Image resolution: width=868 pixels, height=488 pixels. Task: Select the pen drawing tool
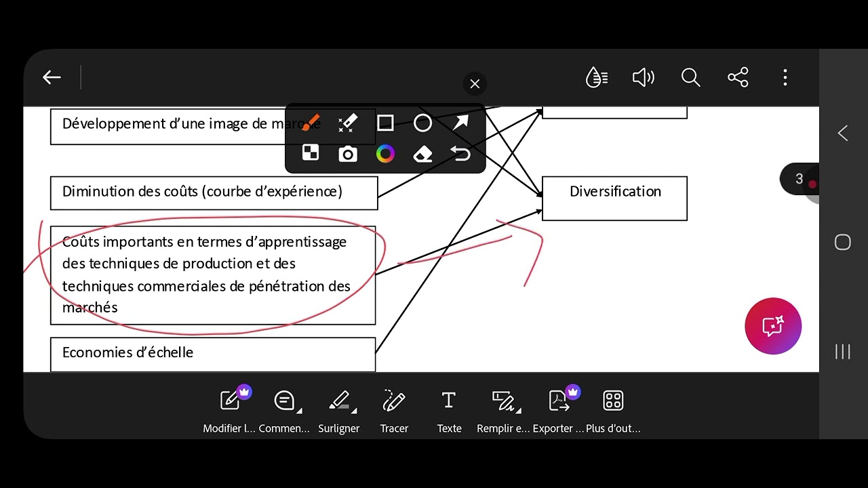[x=311, y=123]
